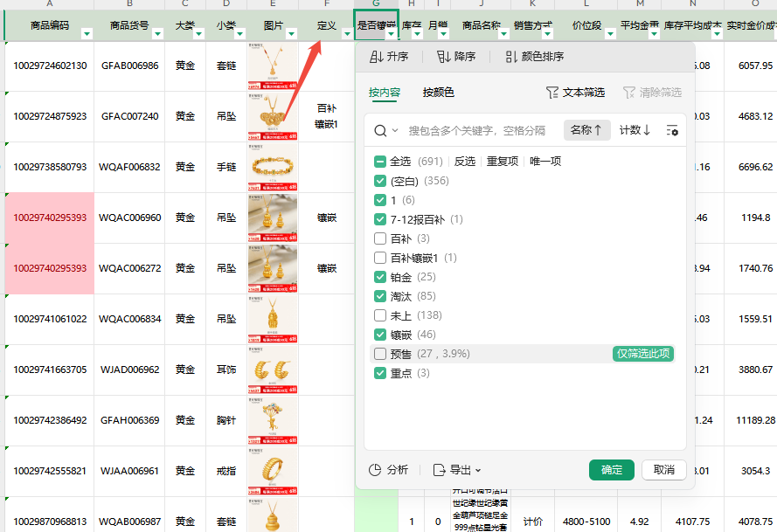Open color sort (颜色排序) option

(511, 57)
